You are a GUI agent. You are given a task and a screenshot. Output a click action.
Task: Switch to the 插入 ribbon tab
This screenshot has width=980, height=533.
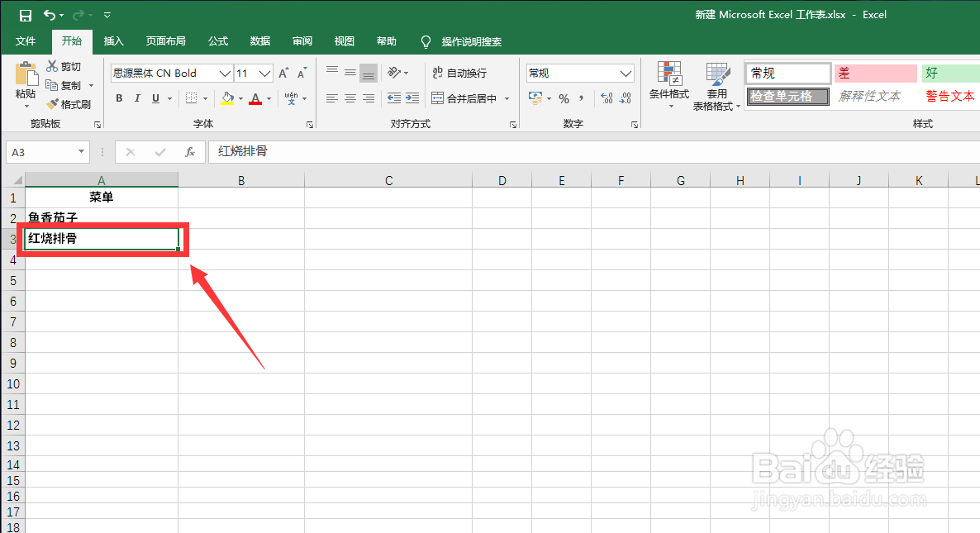click(x=114, y=41)
